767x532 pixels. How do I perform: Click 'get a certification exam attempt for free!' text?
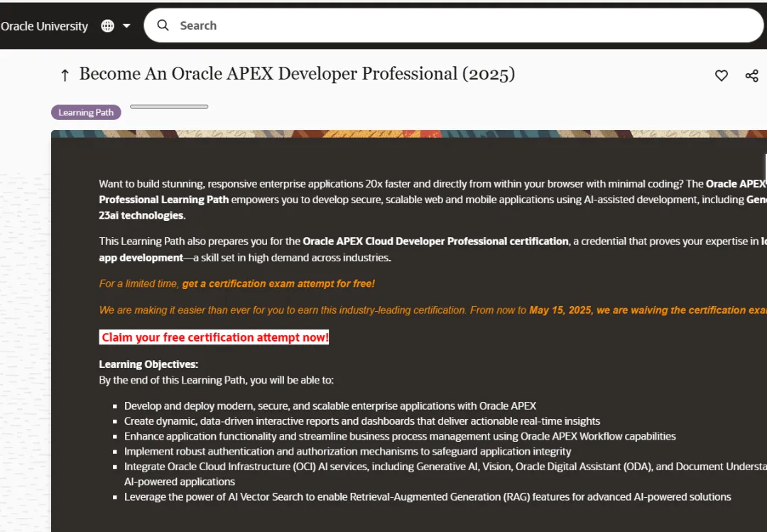[278, 284]
